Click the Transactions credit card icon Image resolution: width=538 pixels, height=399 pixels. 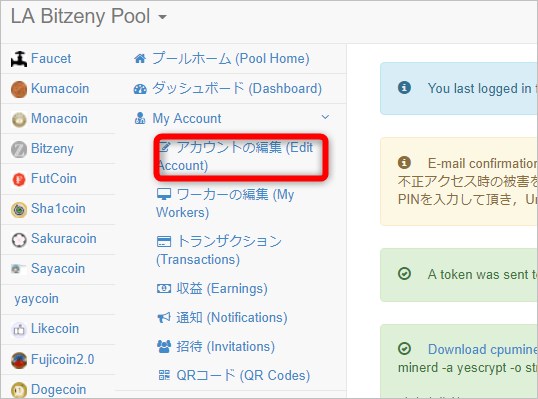tap(164, 242)
